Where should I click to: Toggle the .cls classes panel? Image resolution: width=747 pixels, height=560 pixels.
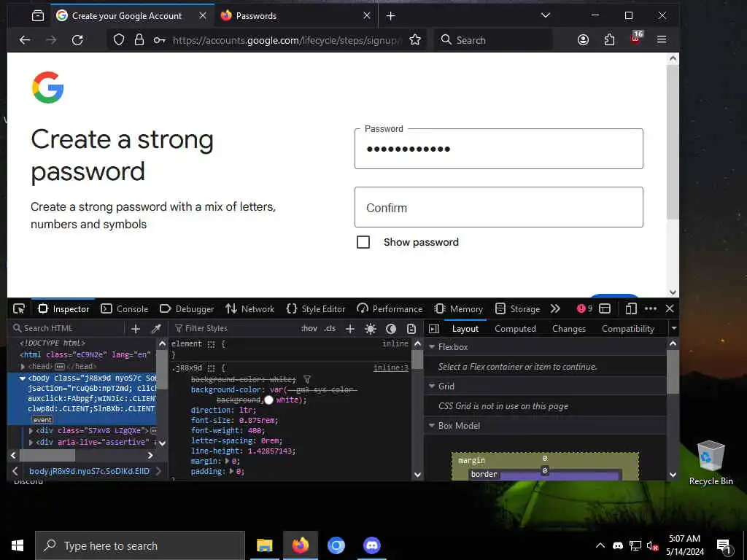[x=330, y=329]
